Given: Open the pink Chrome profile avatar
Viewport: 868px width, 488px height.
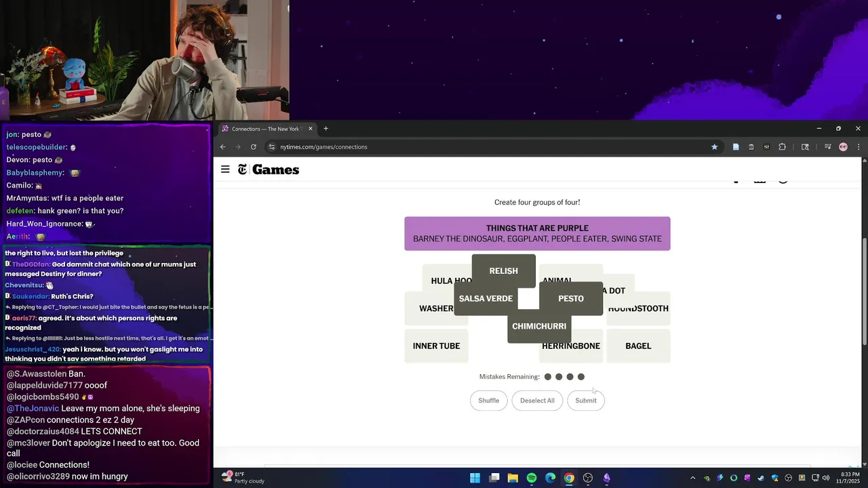Looking at the screenshot, I should 843,147.
